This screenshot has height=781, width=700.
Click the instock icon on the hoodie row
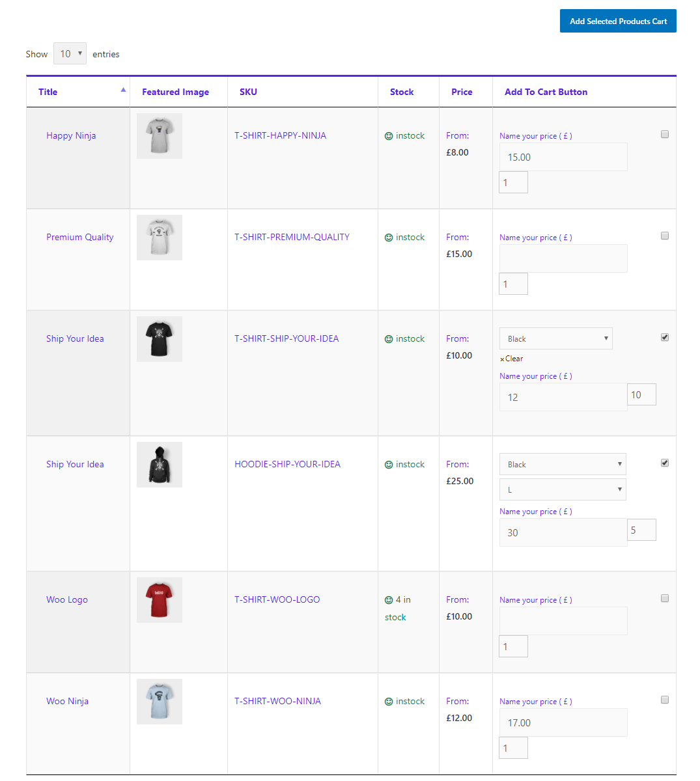pos(387,464)
